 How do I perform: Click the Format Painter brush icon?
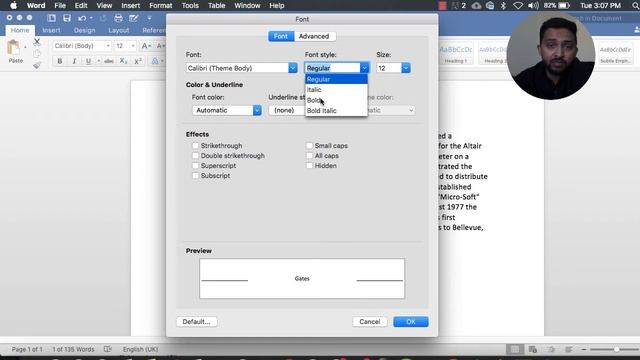point(37,65)
